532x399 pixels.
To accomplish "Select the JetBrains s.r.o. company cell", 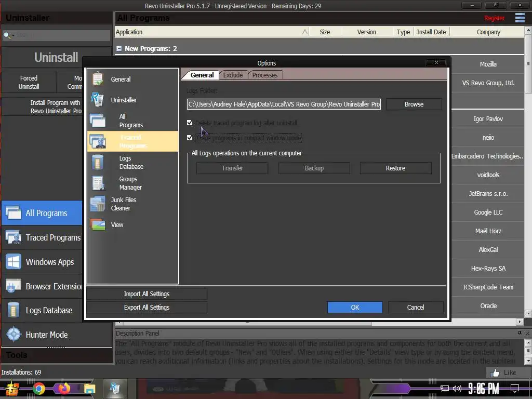I will point(488,194).
